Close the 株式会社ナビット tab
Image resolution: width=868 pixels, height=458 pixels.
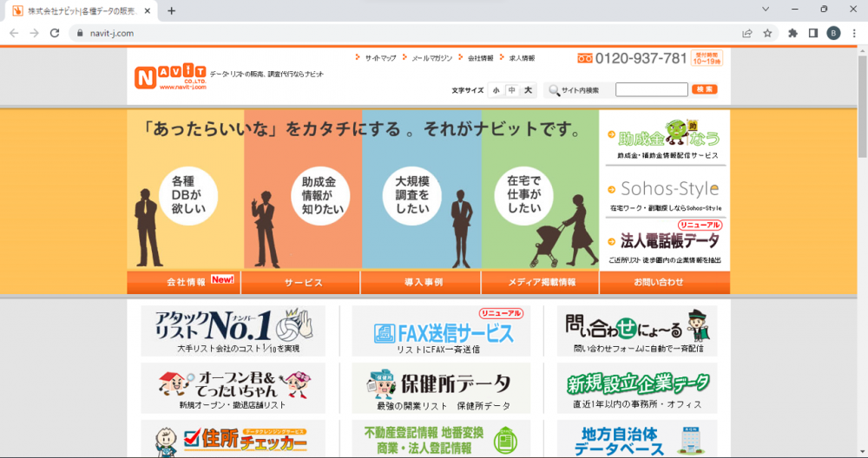(148, 10)
